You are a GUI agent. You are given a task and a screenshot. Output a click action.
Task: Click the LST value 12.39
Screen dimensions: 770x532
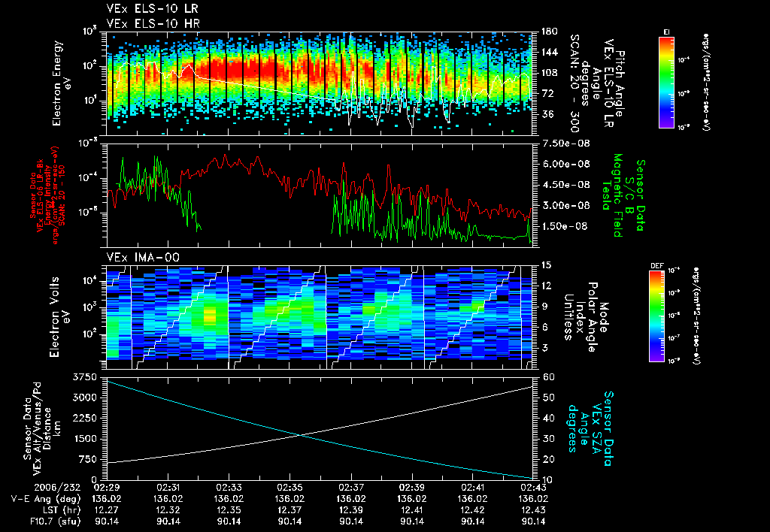pyautogui.click(x=351, y=510)
